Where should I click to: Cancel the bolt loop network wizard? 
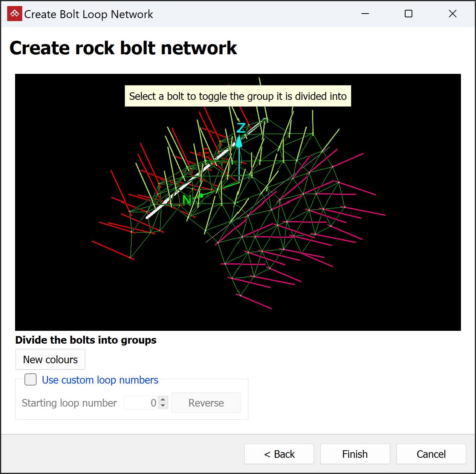click(431, 454)
